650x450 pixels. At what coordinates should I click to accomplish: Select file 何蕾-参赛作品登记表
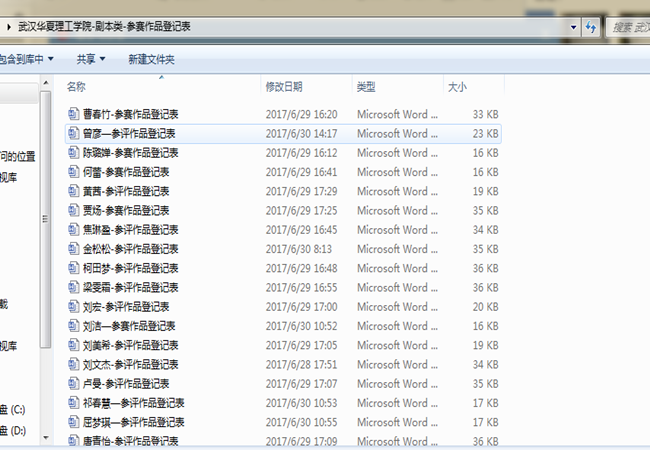126,172
